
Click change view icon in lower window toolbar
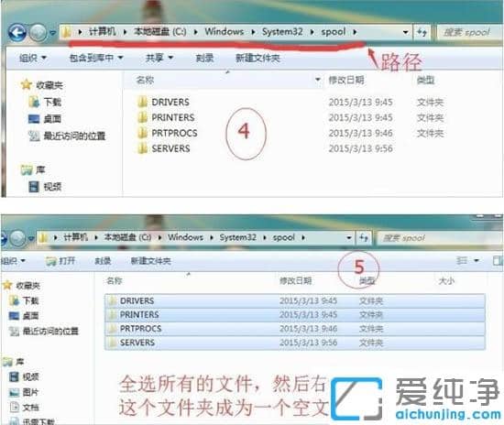(x=462, y=260)
